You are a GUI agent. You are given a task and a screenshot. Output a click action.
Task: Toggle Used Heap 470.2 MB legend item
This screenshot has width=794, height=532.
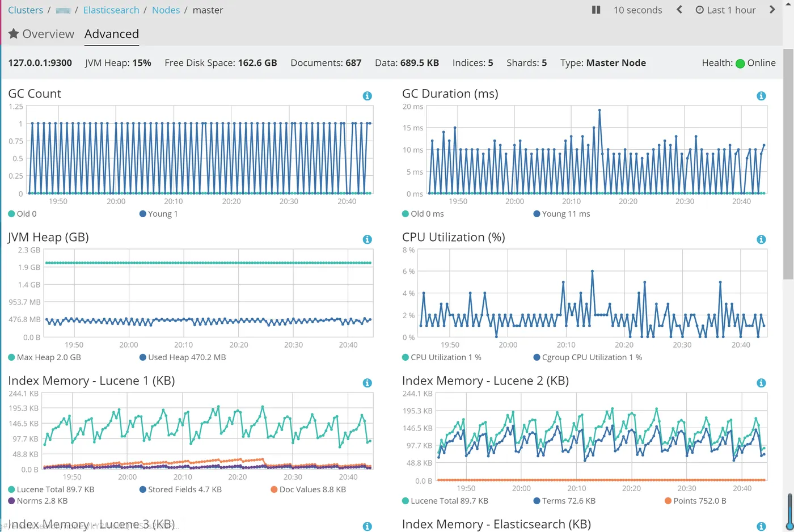click(x=183, y=357)
